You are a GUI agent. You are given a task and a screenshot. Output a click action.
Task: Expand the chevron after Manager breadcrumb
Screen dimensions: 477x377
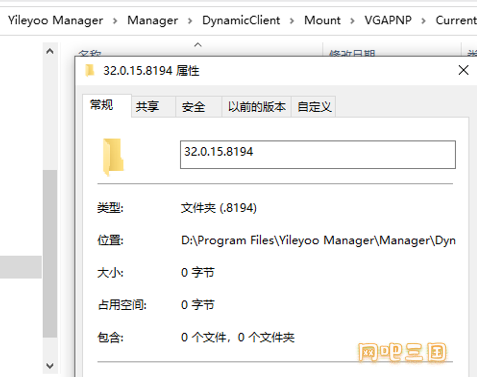190,21
